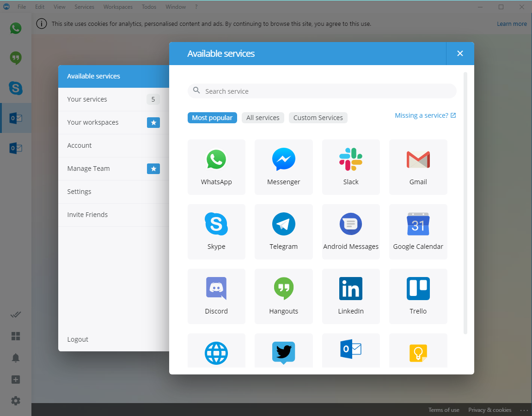Open the Edit menu
The width and height of the screenshot is (532, 416).
pyautogui.click(x=40, y=7)
